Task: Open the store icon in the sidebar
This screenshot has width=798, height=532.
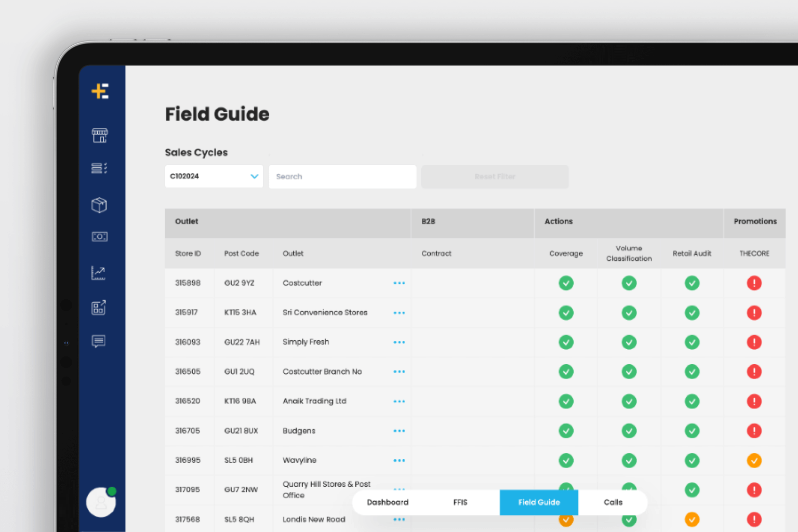Action: coord(100,135)
